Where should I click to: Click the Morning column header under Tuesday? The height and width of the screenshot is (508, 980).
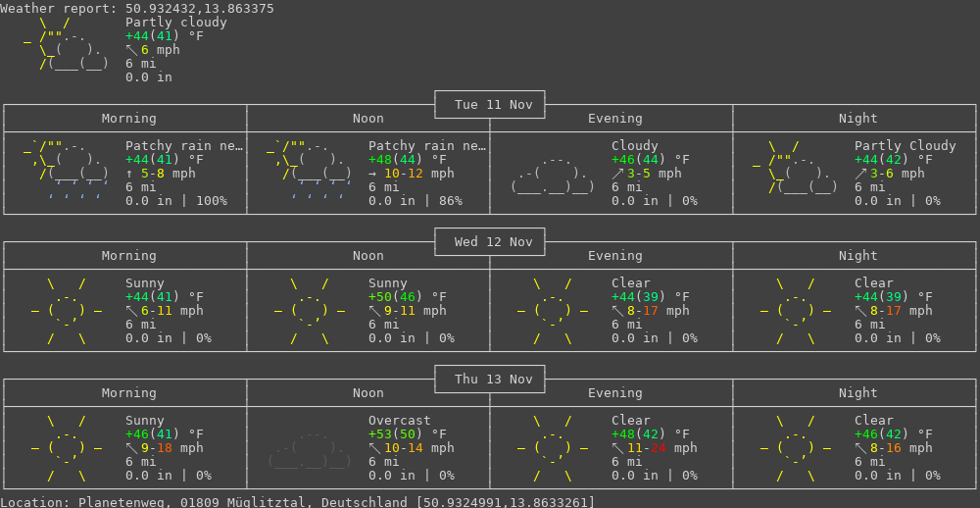point(128,119)
